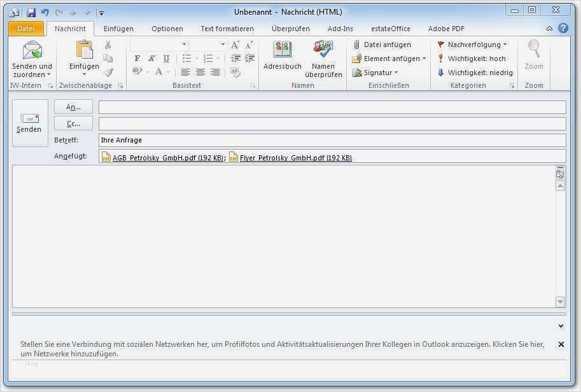
Task: Click the Redo arrow in quick access toolbar
Action: pyautogui.click(x=59, y=13)
